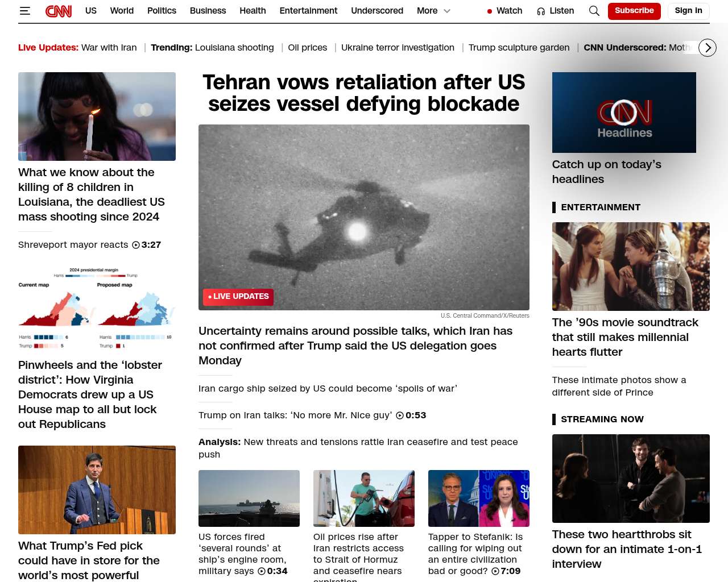Screen dimensions: 728x582
Task: Click the CNN logo
Action: tap(59, 11)
